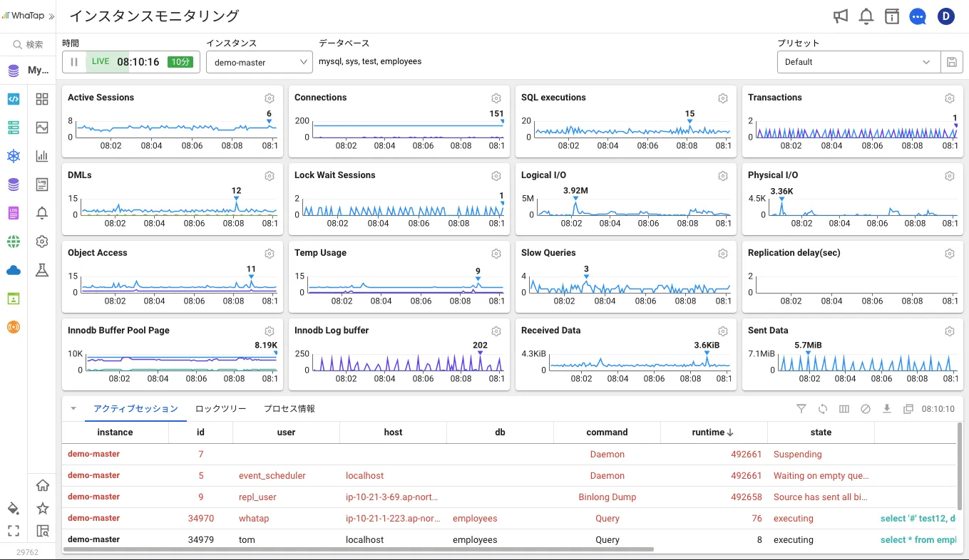Open the application code product icon
This screenshot has height=560, width=969.
click(x=14, y=99)
